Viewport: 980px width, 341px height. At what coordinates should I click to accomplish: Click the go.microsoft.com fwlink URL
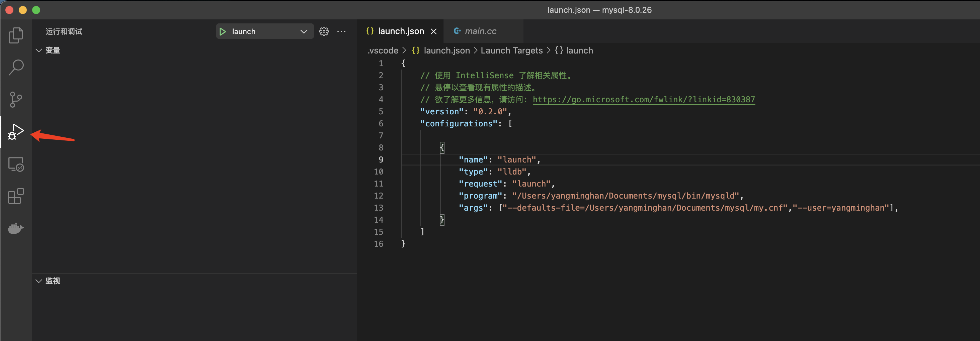[x=643, y=100]
